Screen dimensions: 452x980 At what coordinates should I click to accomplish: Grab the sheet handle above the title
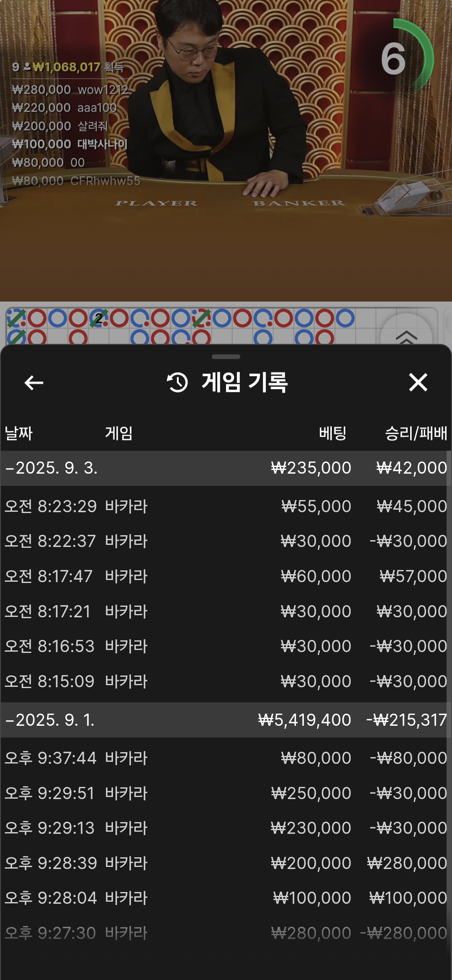(226, 357)
